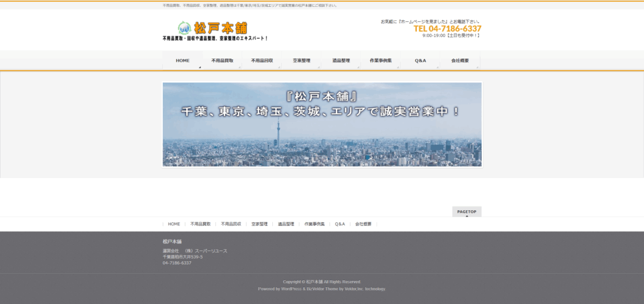Click the footer Q&A link

(340, 224)
